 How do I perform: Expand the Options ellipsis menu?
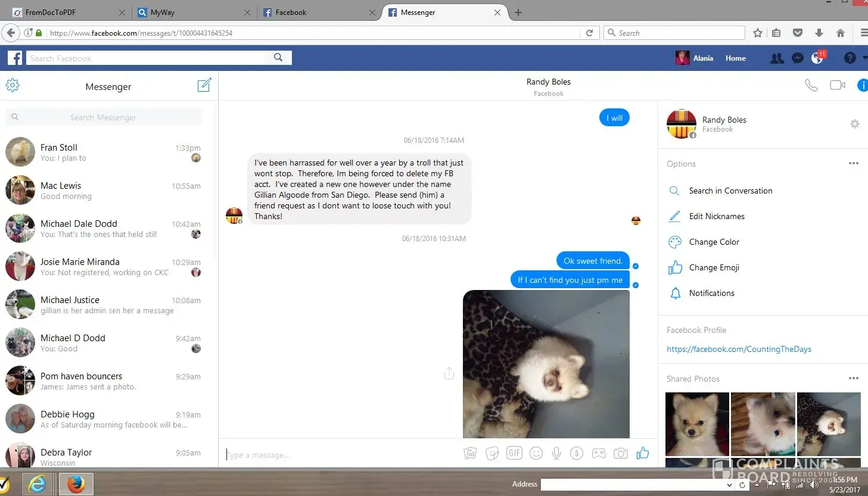(x=854, y=163)
